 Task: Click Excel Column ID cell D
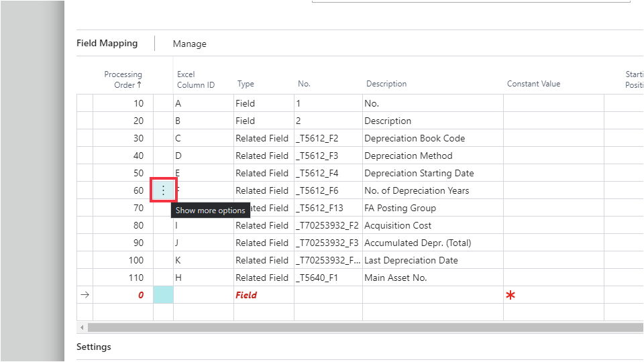[204, 156]
